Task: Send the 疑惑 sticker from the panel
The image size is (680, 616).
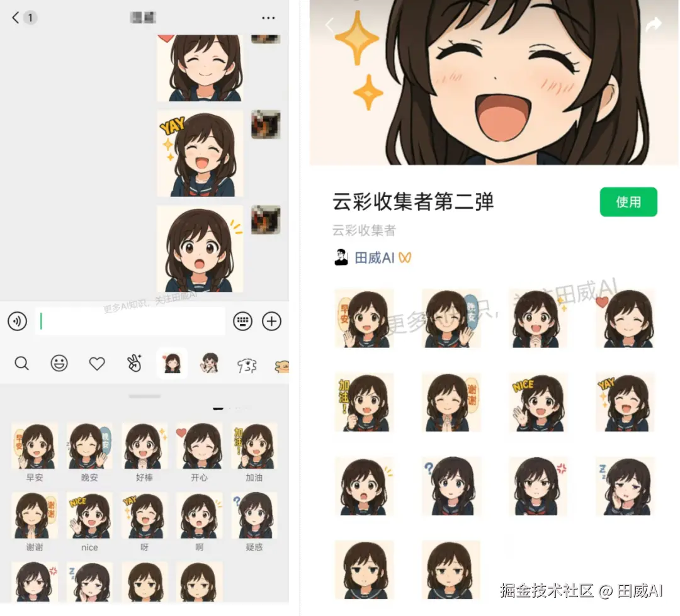Action: pos(254,515)
